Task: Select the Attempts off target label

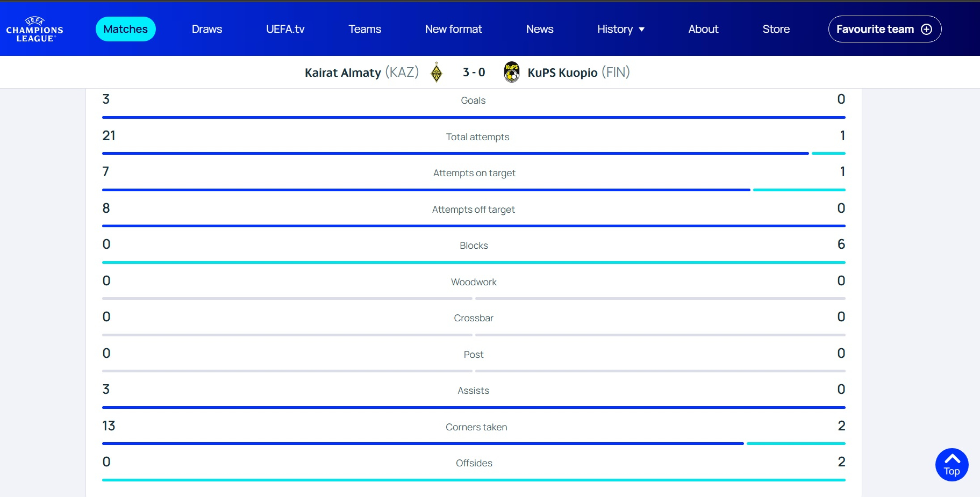Action: point(474,210)
